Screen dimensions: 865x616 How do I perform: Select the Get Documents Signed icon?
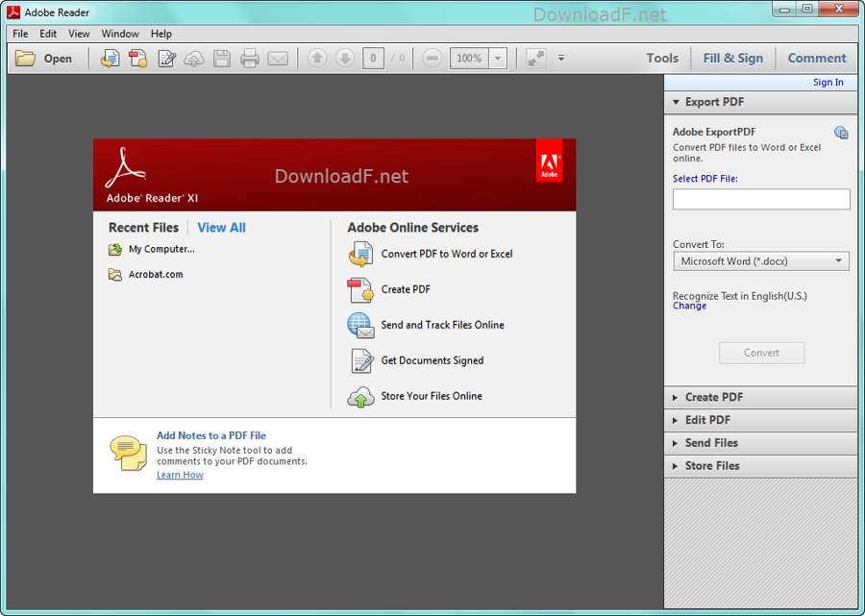click(x=360, y=360)
